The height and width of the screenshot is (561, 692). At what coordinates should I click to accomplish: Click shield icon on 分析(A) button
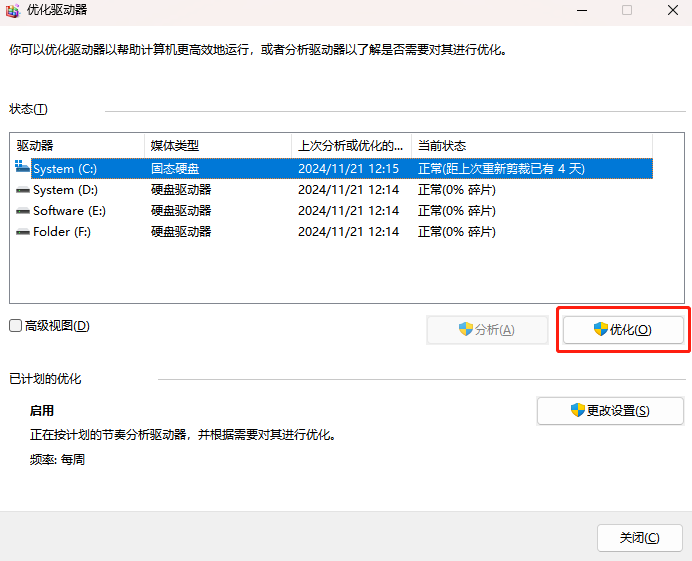466,329
